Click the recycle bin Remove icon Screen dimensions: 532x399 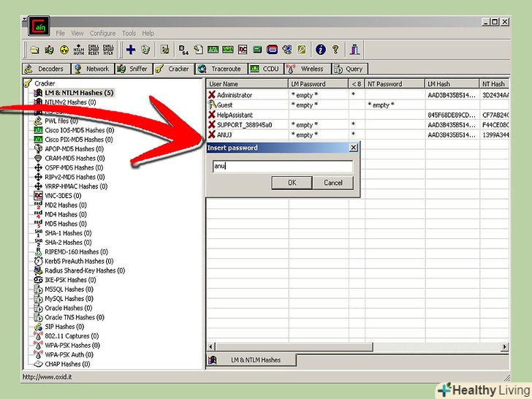point(145,50)
